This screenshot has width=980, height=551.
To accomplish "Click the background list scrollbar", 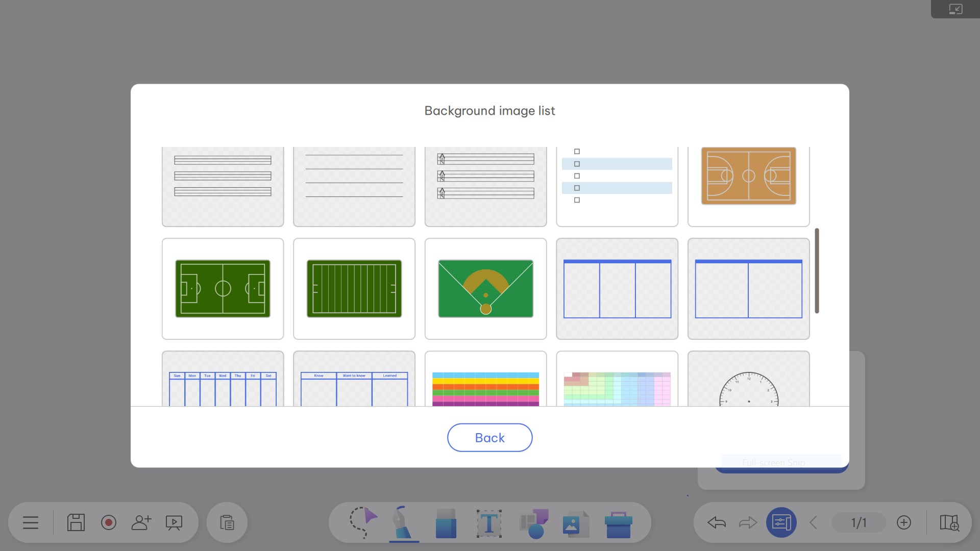I will (817, 271).
